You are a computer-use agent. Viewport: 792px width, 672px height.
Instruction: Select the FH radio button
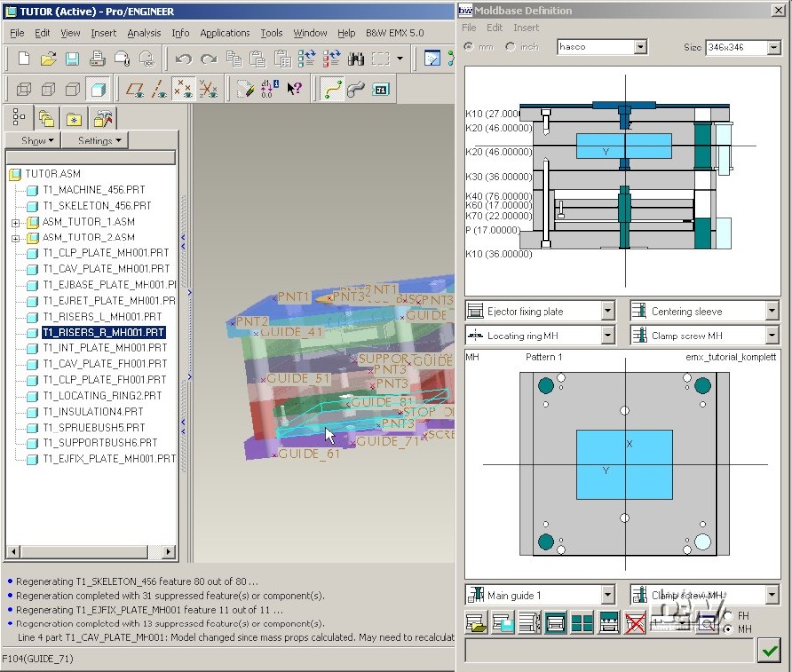point(728,616)
